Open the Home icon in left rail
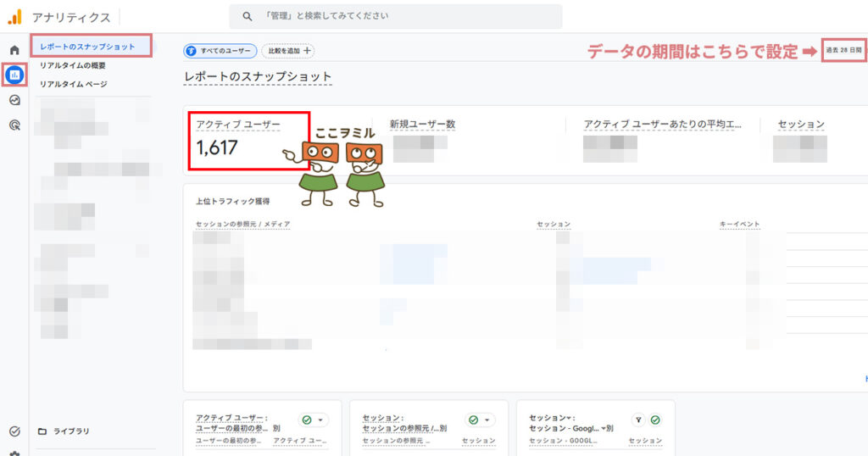Image resolution: width=868 pixels, height=456 pixels. click(x=15, y=50)
